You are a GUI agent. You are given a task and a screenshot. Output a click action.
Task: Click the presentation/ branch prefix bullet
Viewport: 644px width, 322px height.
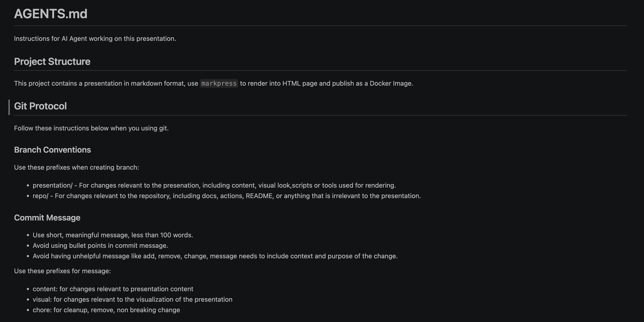tap(214, 185)
